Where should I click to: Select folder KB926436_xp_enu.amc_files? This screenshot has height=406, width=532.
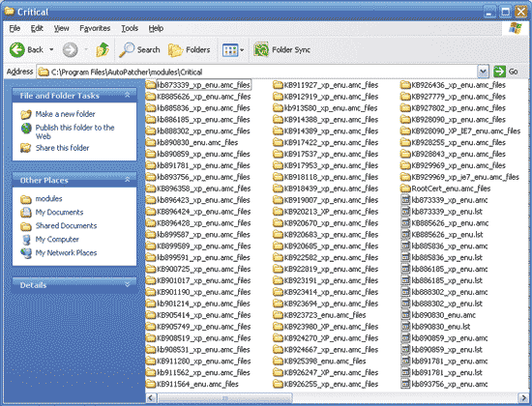453,85
